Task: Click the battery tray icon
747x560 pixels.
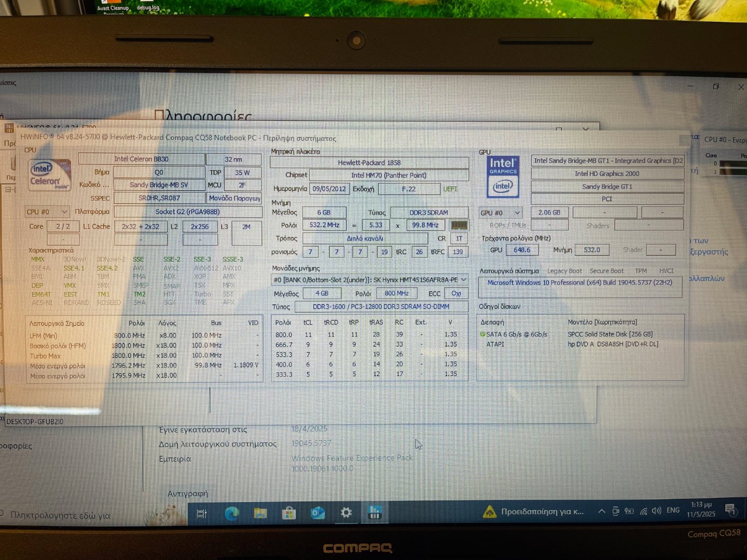Action: 629,511
